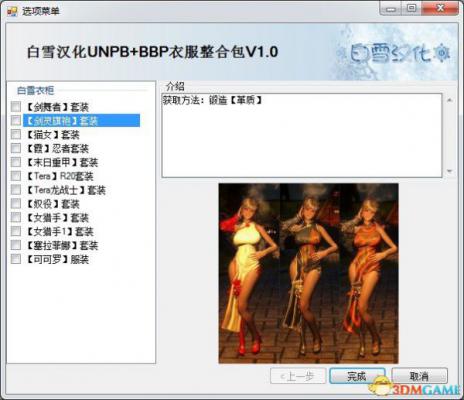Toggle the 【霞】忍者套装 checkbox
Viewport: 464px width, 400px height.
pos(16,148)
